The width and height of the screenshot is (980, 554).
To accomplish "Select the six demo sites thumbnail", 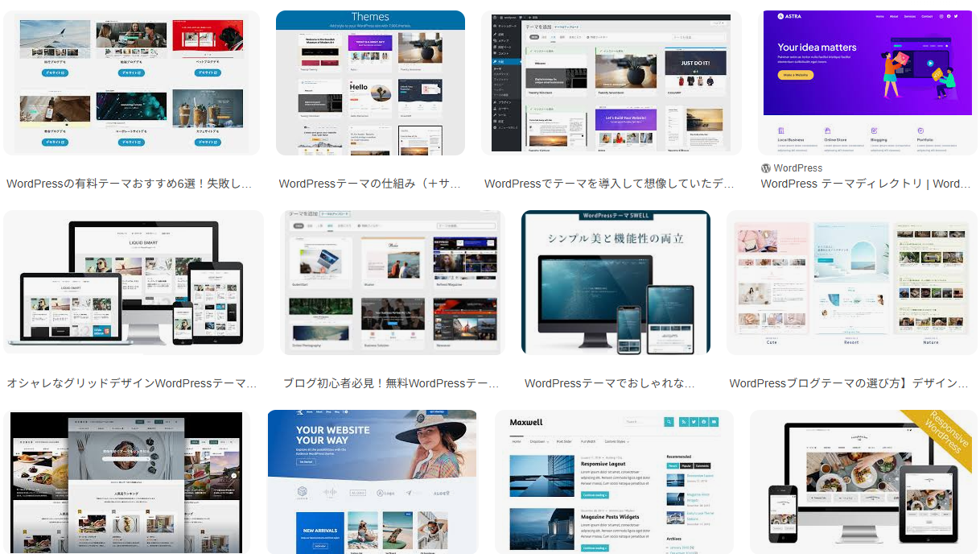I will point(131,83).
